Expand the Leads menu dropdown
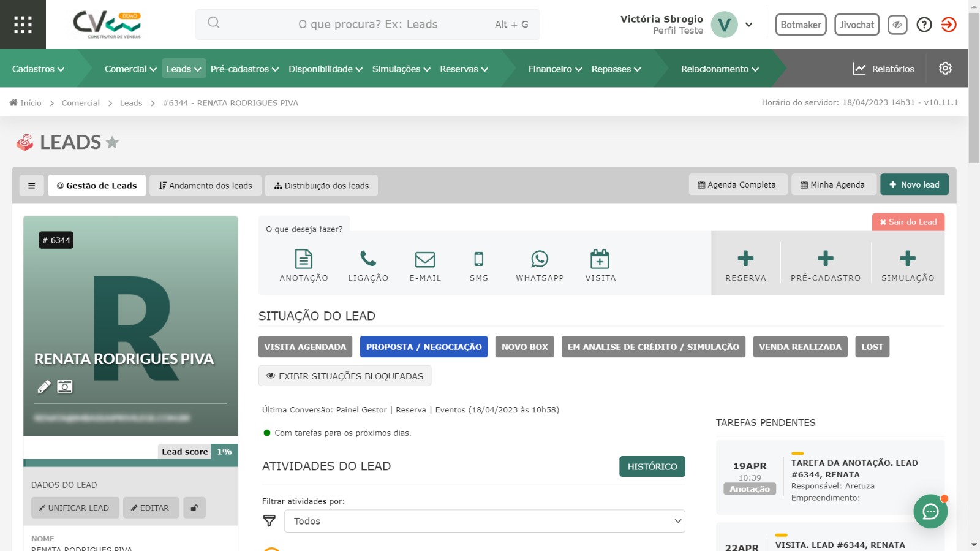 coord(184,69)
